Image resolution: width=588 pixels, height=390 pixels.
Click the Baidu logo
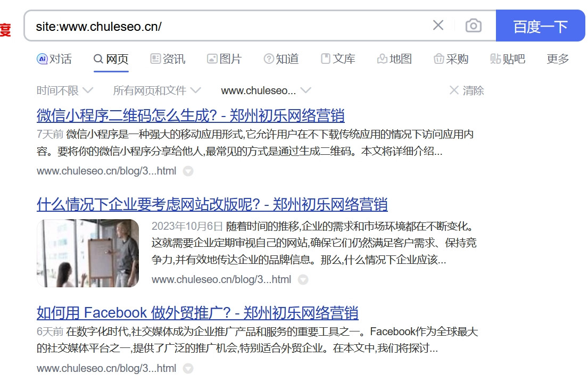tap(5, 29)
